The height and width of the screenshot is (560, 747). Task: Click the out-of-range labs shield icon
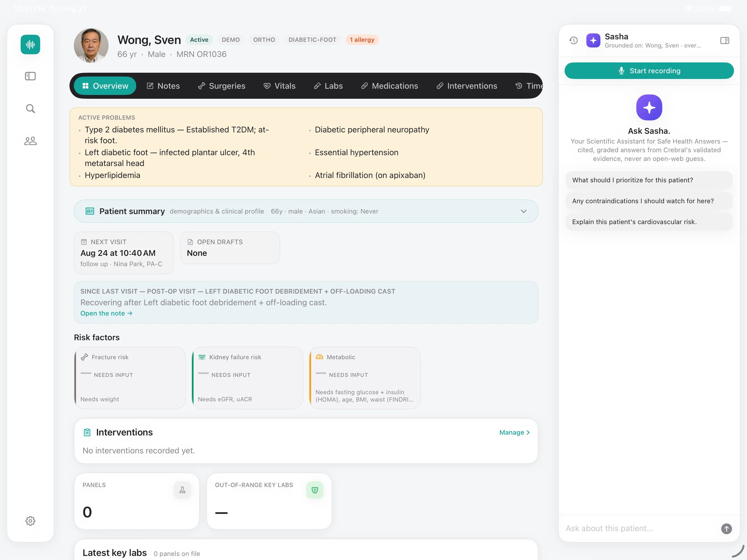[x=315, y=490]
